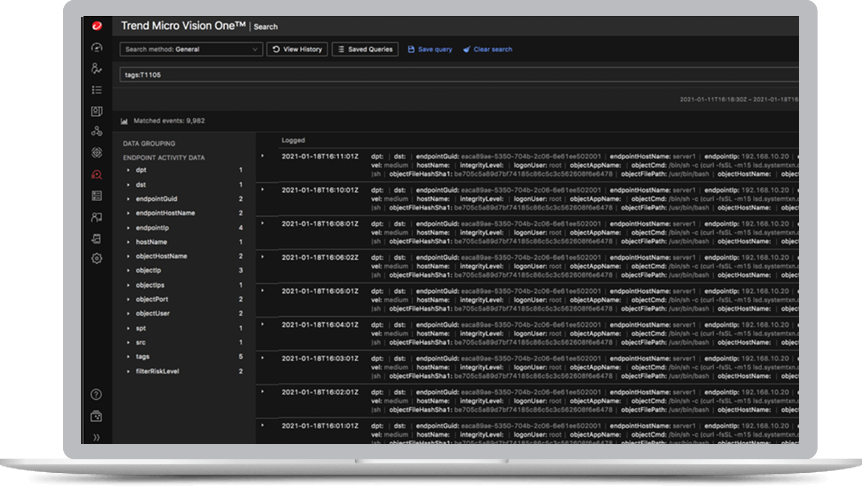Viewport: 863px width, 486px height.
Task: Expand the filterRiskLevel data grouping
Action: pos(128,371)
